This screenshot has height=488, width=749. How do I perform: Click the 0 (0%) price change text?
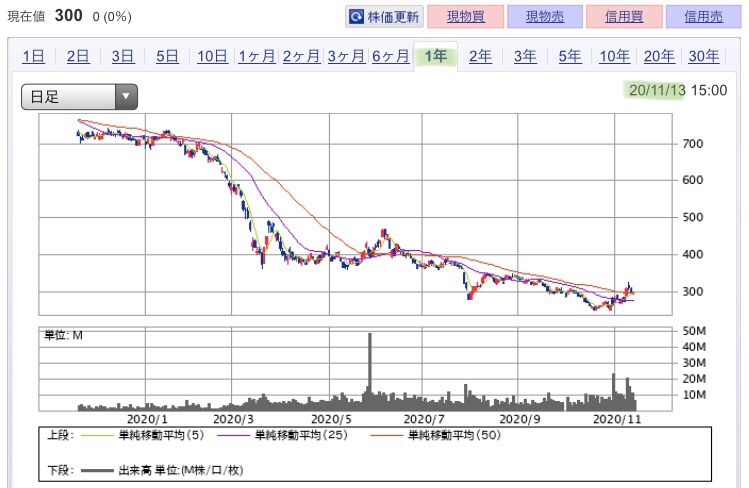(x=112, y=17)
